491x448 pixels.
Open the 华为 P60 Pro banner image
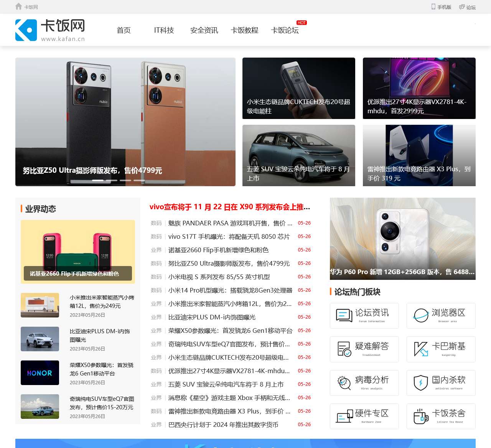pyautogui.click(x=403, y=239)
